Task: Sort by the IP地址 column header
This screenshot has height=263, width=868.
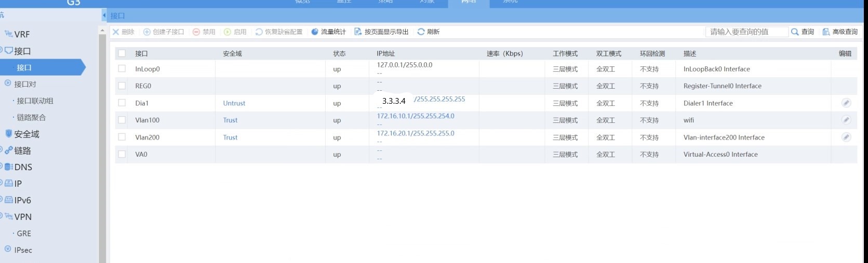Action: (386, 53)
